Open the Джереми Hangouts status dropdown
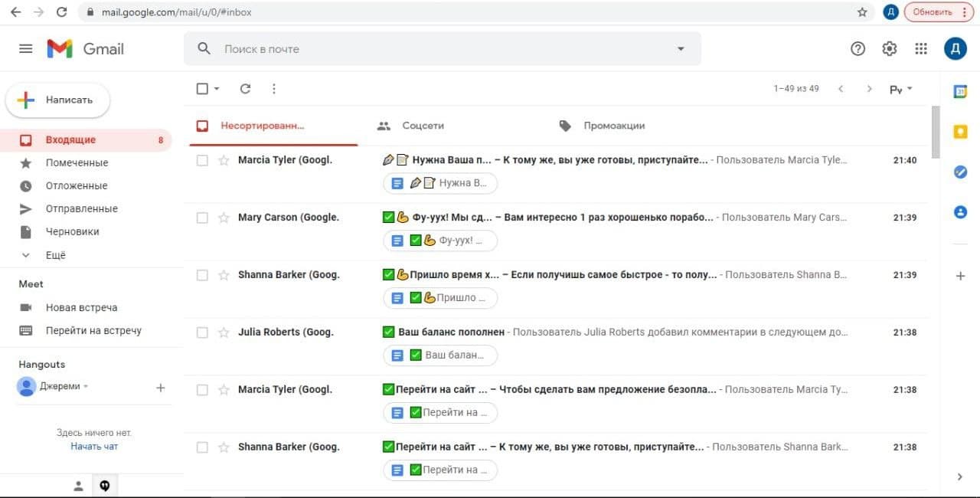The image size is (980, 498). point(86,387)
